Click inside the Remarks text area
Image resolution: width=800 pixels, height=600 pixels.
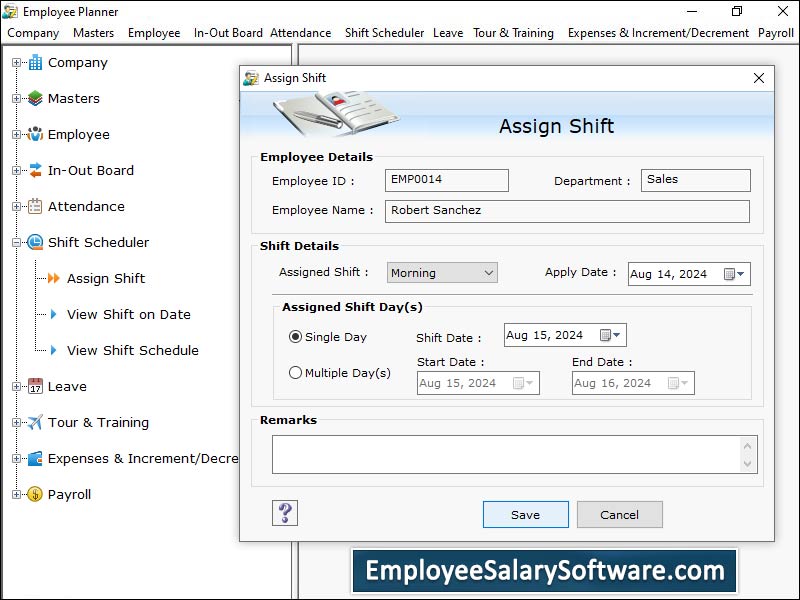click(506, 454)
